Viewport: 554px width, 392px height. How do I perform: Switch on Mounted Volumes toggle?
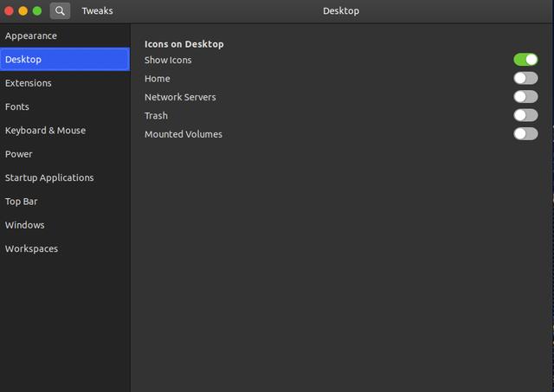(525, 134)
